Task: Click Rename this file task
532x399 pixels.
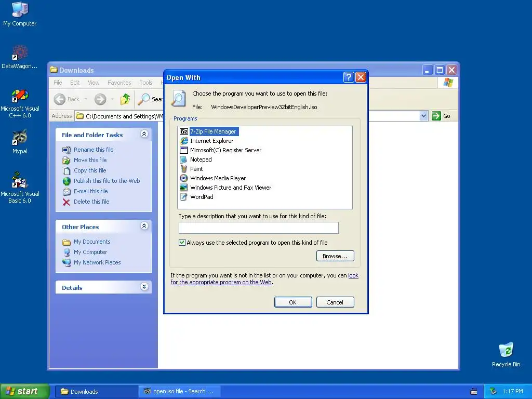Action: [94, 150]
